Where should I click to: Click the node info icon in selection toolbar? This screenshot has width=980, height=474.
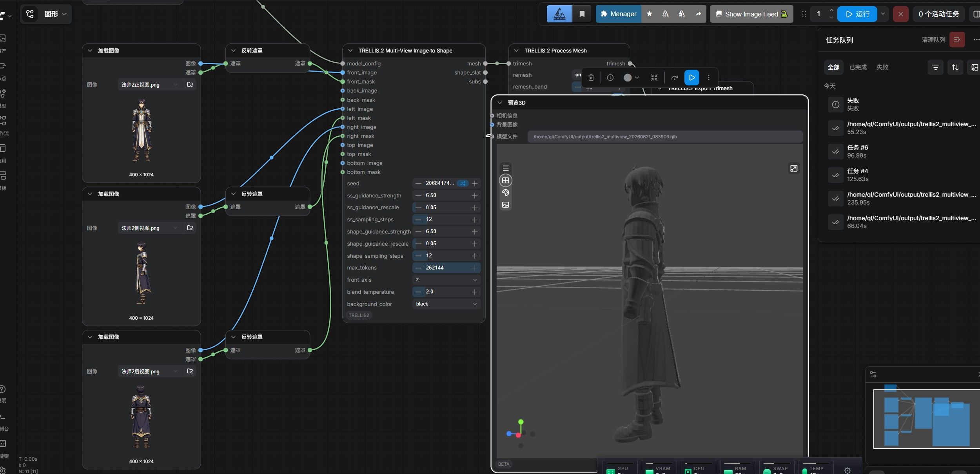(610, 78)
